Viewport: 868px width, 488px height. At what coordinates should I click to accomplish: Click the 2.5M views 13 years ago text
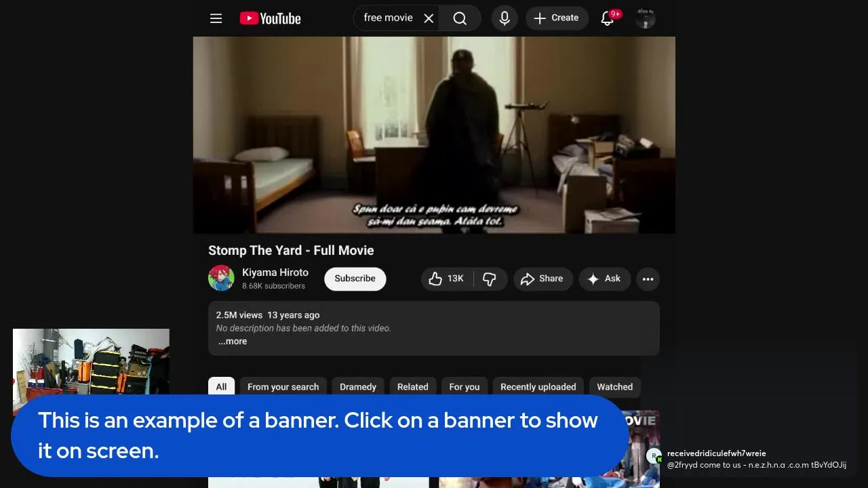coord(268,315)
